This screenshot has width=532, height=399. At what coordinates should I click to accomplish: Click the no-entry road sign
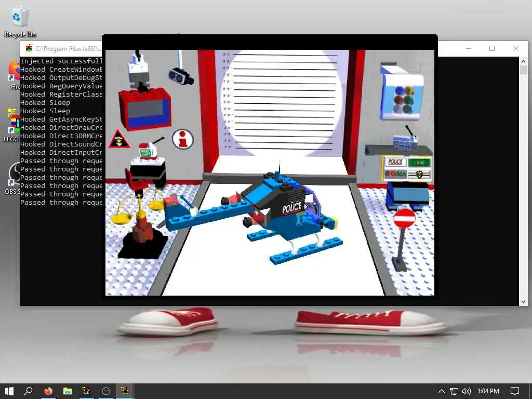click(404, 218)
